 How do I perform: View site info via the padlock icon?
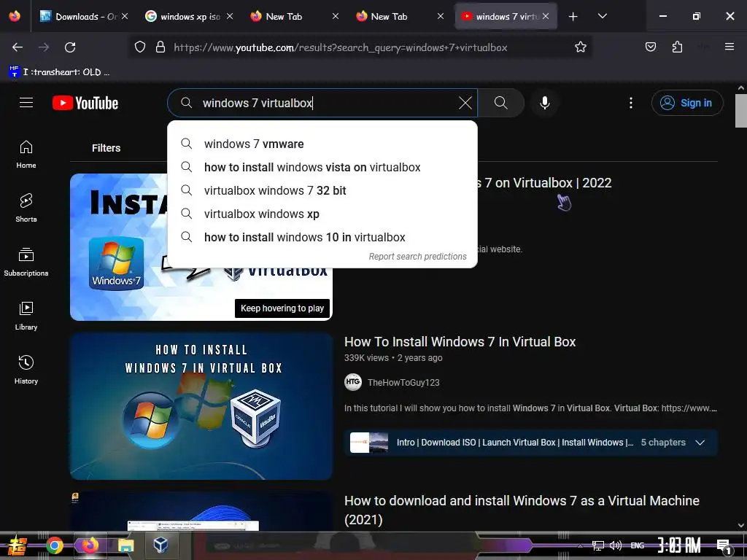point(160,47)
